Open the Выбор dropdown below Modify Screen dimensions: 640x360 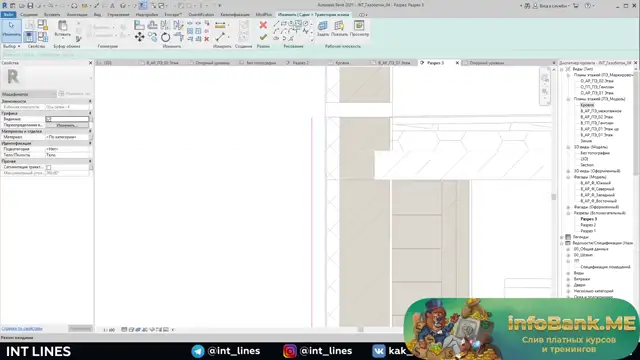(x=11, y=47)
